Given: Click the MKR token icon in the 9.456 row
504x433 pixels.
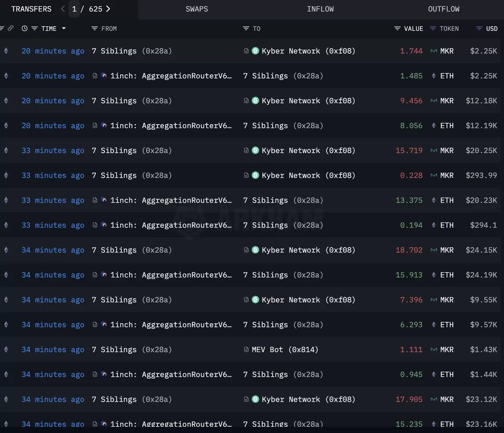Looking at the screenshot, I should [434, 101].
